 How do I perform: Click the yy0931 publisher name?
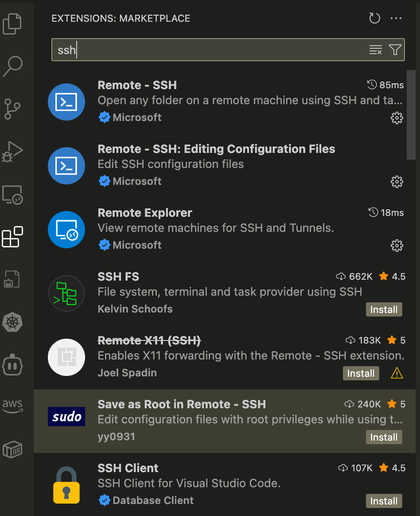[x=117, y=437]
